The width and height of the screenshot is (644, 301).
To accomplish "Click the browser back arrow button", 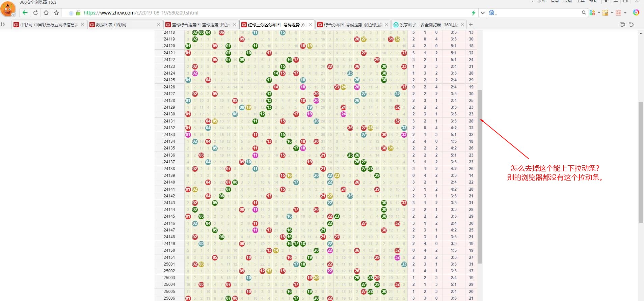I will 25,13.
